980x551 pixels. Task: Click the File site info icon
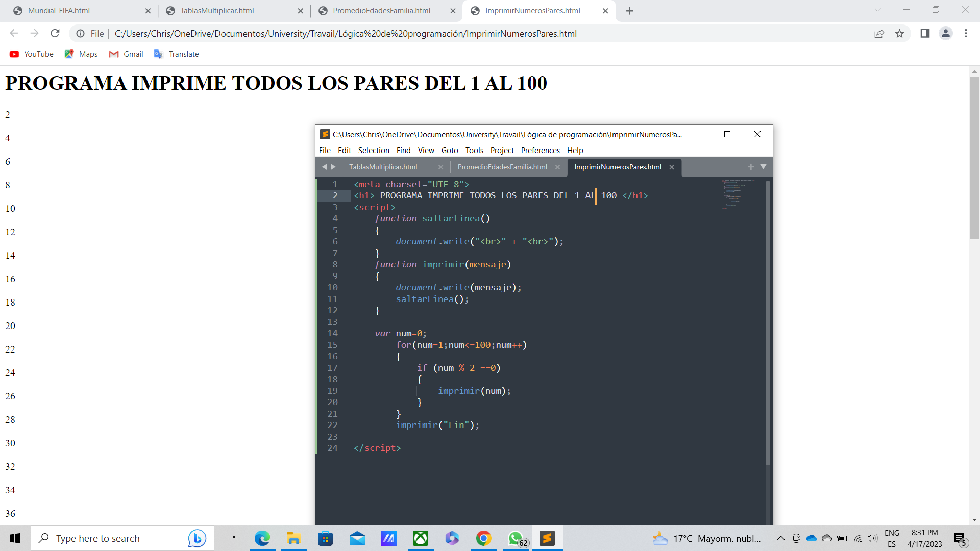pos(80,34)
